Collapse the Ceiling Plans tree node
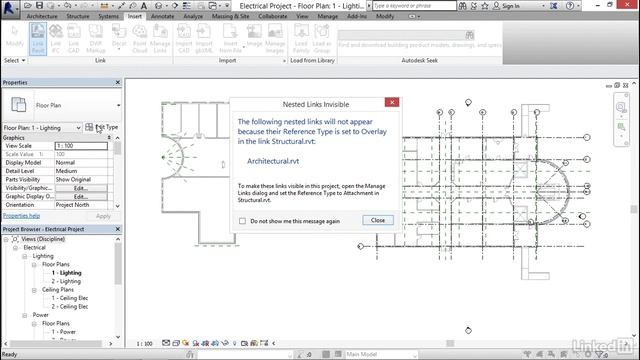This screenshot has width=640, height=360. [x=34, y=290]
